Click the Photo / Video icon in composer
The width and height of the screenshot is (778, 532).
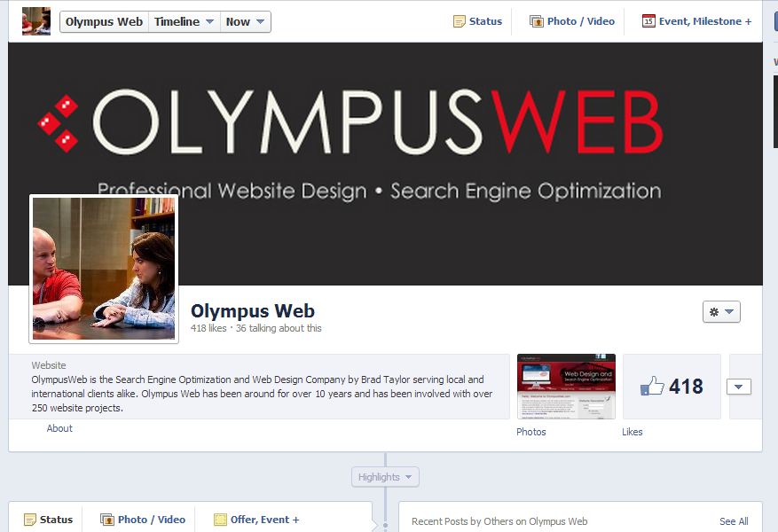(107, 520)
